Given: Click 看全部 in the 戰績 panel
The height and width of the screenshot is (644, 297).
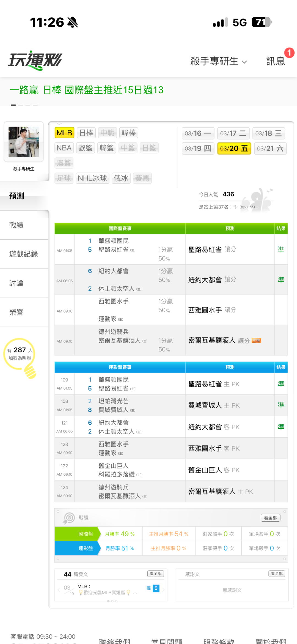Looking at the screenshot, I should pos(270,518).
